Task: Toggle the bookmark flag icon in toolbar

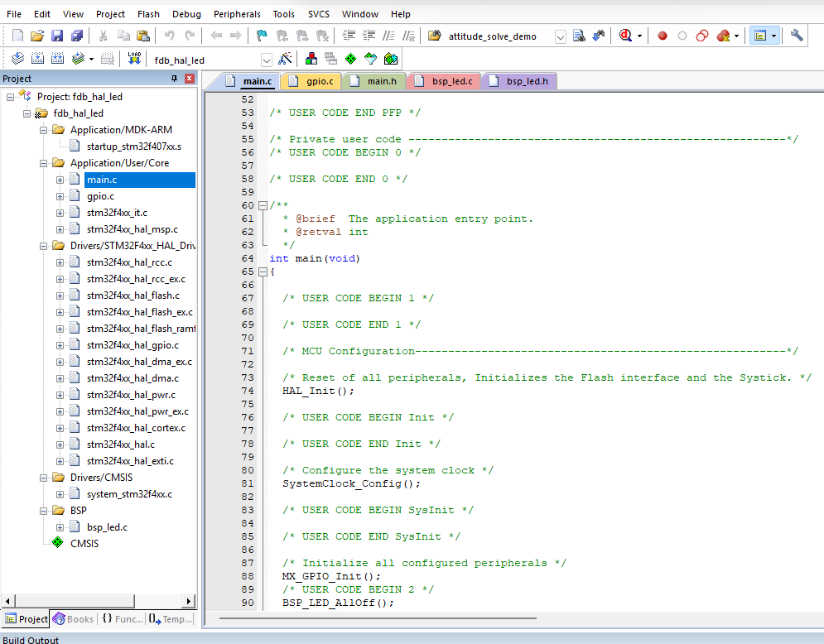Action: tap(261, 36)
